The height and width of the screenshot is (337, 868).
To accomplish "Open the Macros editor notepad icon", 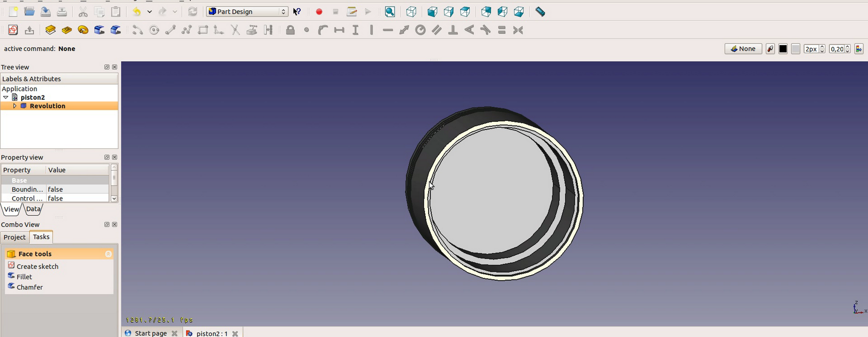I will click(352, 11).
